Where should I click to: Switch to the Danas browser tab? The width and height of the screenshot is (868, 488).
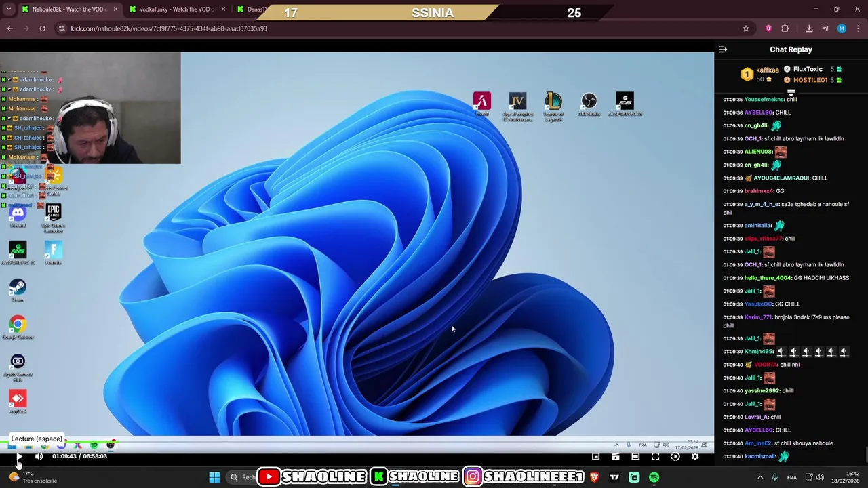tap(252, 9)
